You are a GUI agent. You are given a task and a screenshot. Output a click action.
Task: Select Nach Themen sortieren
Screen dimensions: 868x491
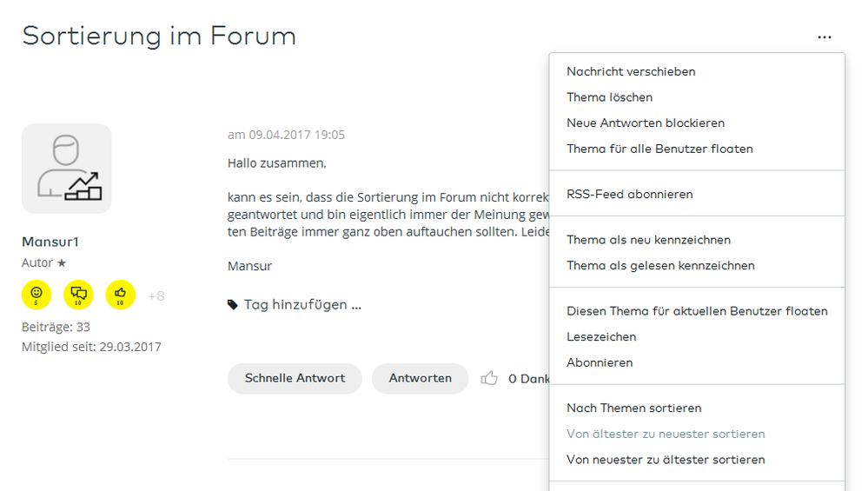click(633, 408)
